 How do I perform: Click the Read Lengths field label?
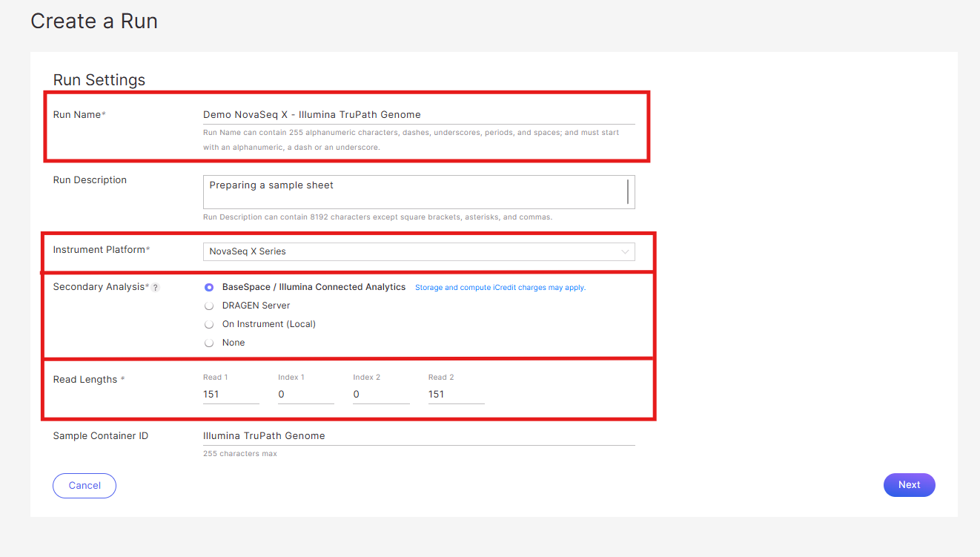pyautogui.click(x=85, y=380)
